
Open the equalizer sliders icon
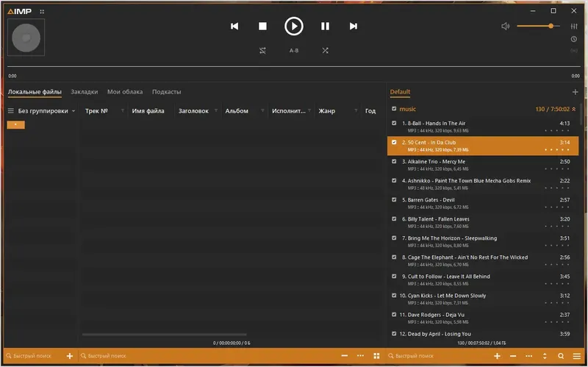(574, 26)
